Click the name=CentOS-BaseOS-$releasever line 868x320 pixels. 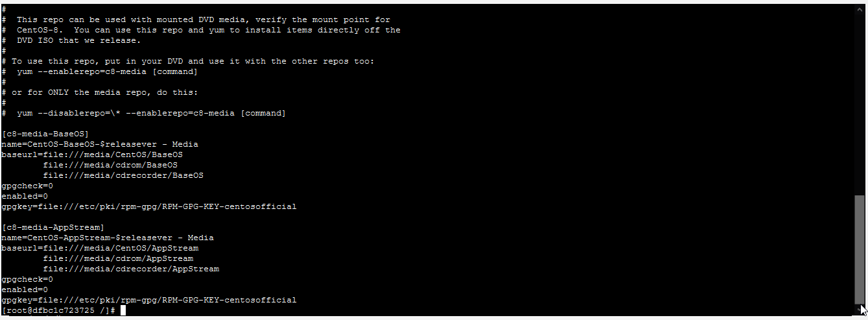pos(99,144)
